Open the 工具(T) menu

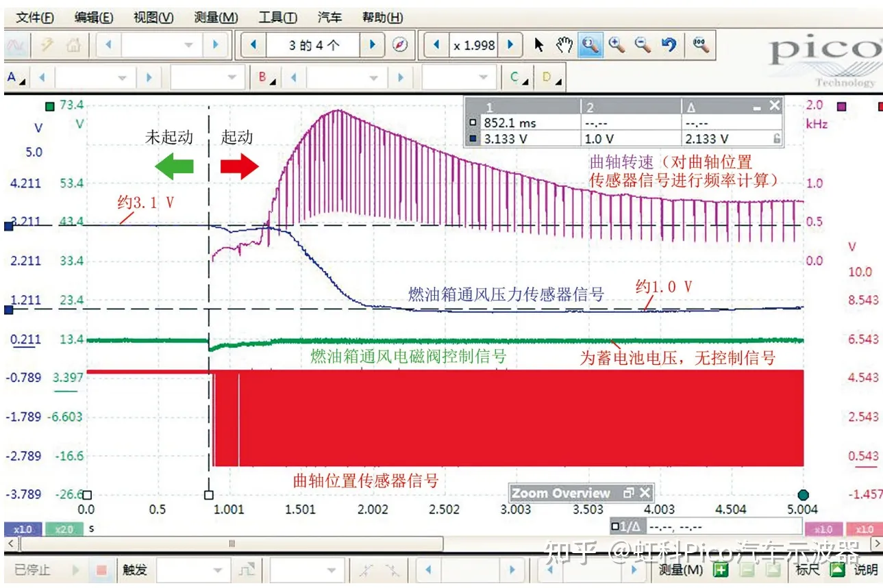coord(277,17)
